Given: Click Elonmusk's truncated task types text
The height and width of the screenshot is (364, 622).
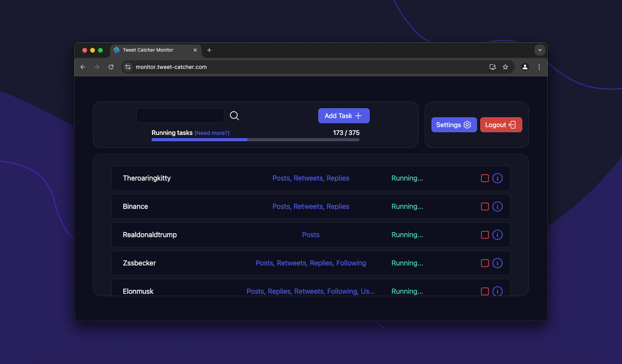Looking at the screenshot, I should point(310,291).
